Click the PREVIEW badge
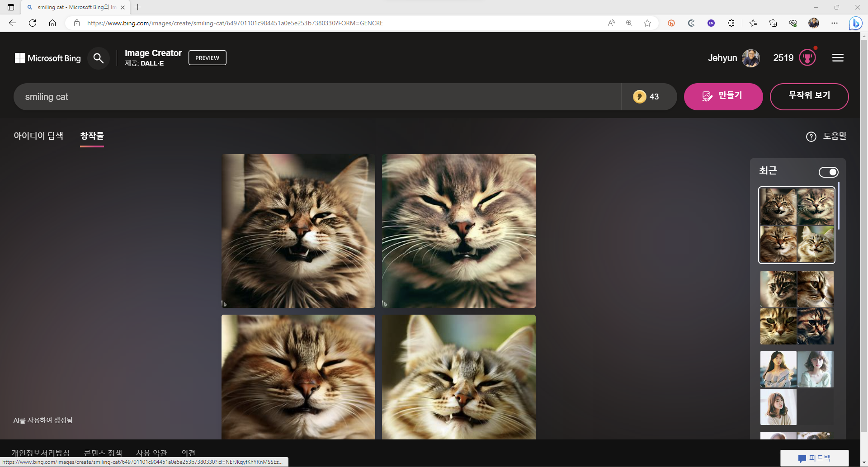 pos(208,58)
